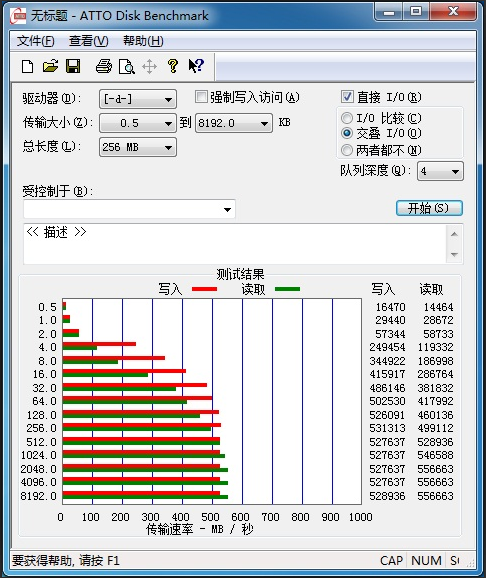Image resolution: width=486 pixels, height=578 pixels.
Task: Click the 测试结果 heading
Action: pyautogui.click(x=240, y=274)
